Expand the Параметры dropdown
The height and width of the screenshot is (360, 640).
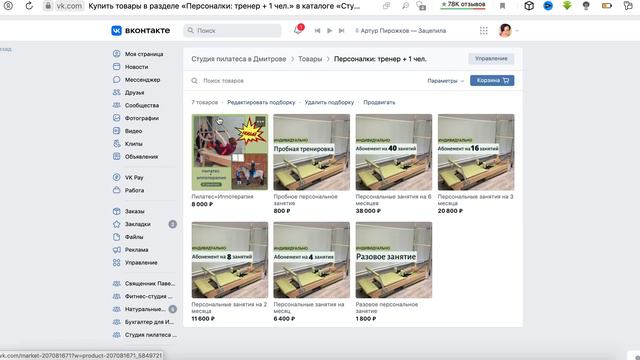pos(445,81)
